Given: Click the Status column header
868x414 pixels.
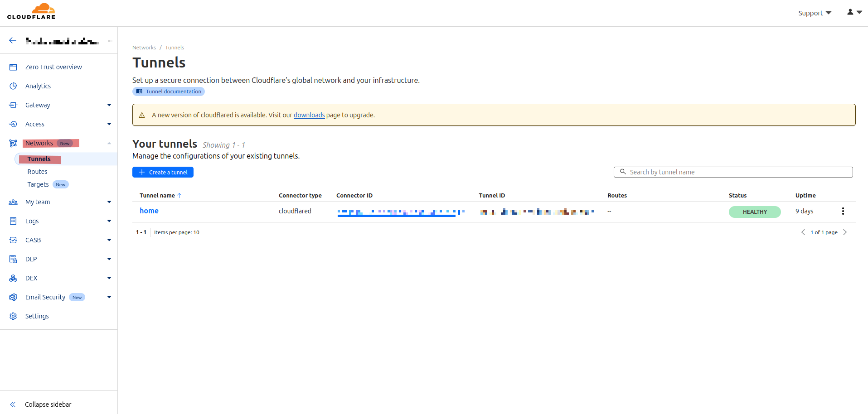Looking at the screenshot, I should [x=737, y=196].
